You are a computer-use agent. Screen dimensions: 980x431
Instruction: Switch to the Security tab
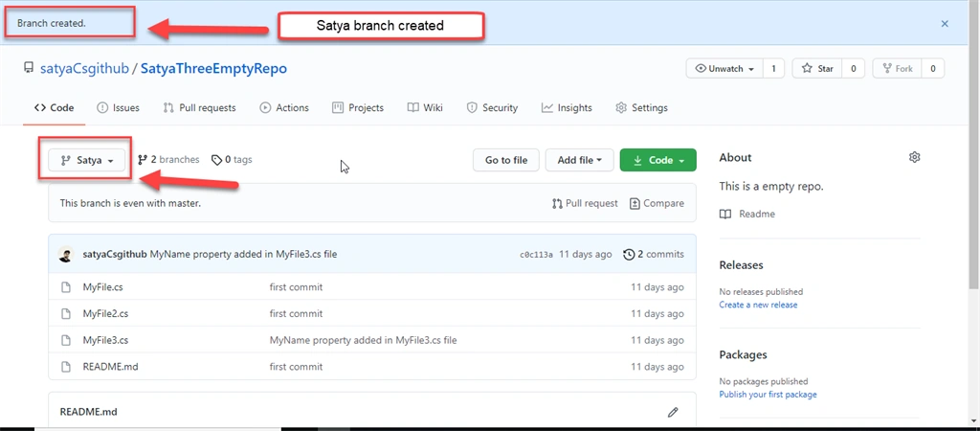[x=492, y=107]
